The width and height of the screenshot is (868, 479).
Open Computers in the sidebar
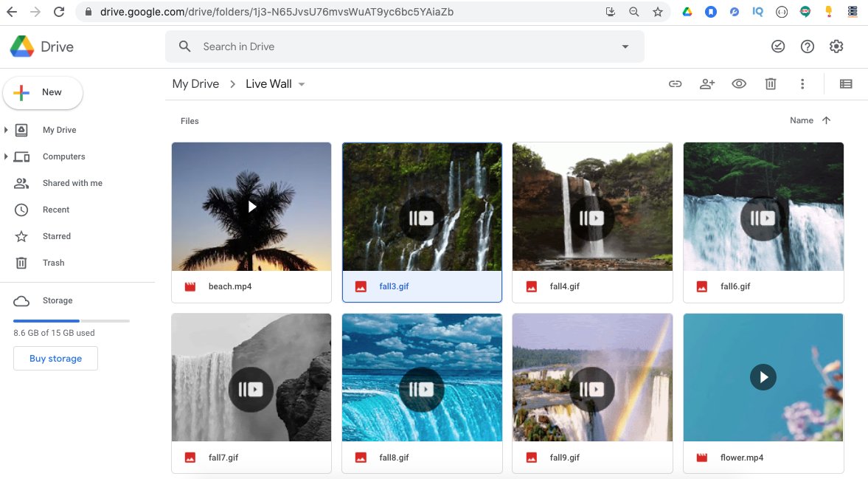[63, 156]
